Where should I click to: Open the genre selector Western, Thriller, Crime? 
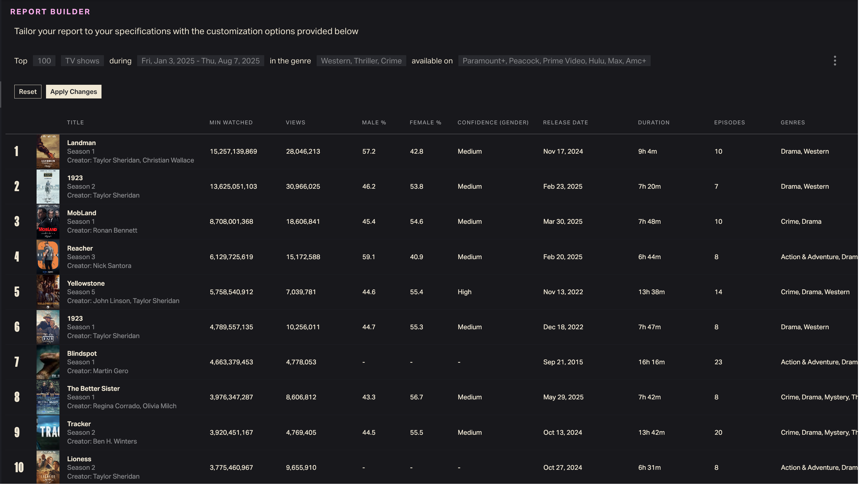pos(361,61)
